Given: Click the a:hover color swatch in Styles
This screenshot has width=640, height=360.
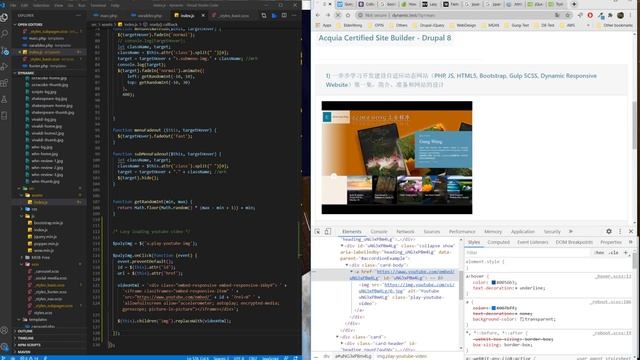Looking at the screenshot, I should click(493, 282).
